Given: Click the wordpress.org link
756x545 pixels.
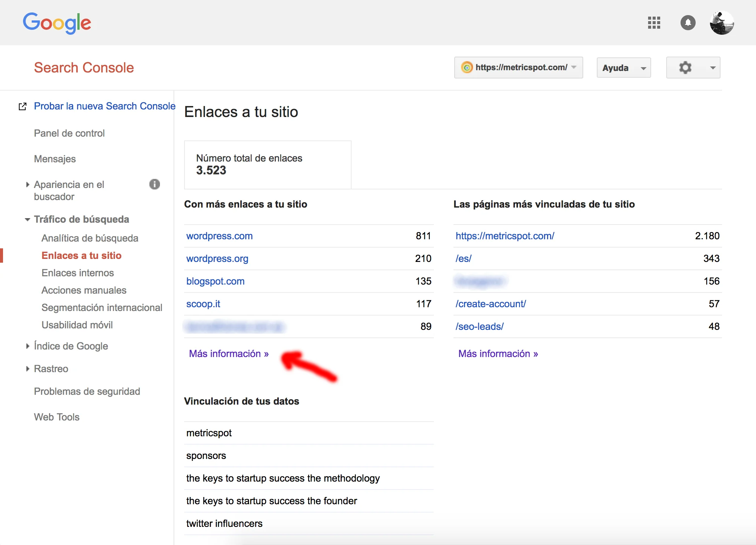Looking at the screenshot, I should click(x=217, y=259).
